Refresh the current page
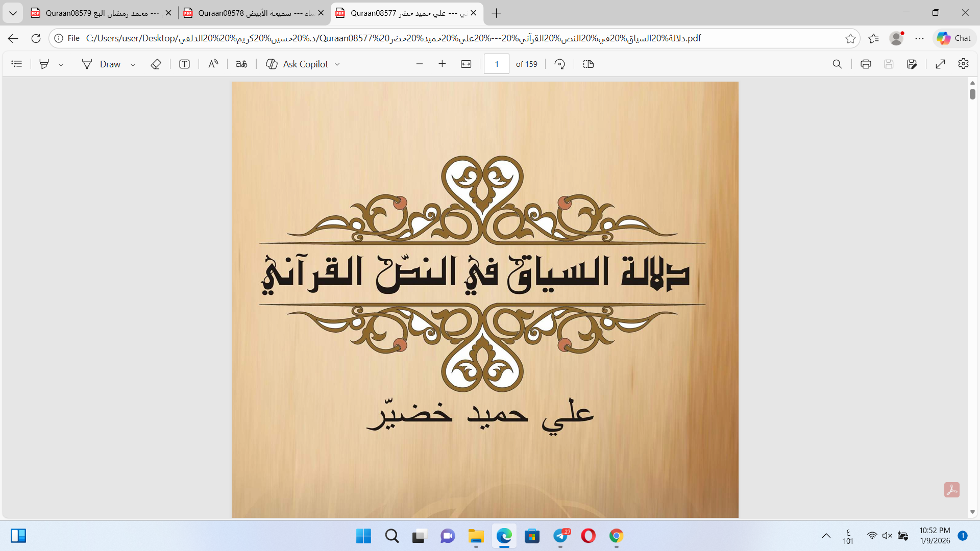Viewport: 980px width, 551px height. click(x=36, y=38)
